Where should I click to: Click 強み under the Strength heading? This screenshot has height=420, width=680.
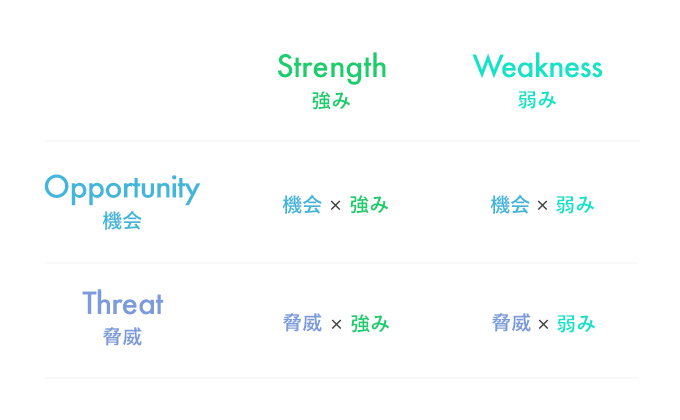pyautogui.click(x=331, y=101)
